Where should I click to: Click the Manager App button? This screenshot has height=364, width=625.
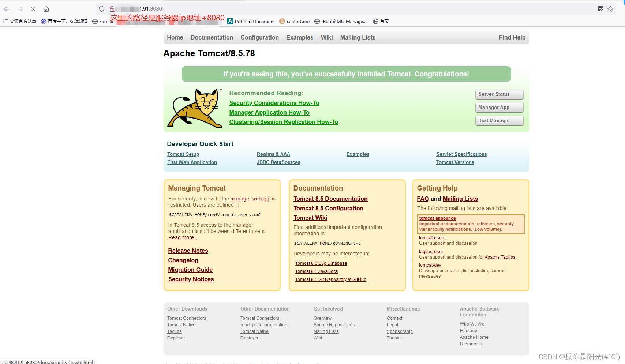pyautogui.click(x=499, y=107)
